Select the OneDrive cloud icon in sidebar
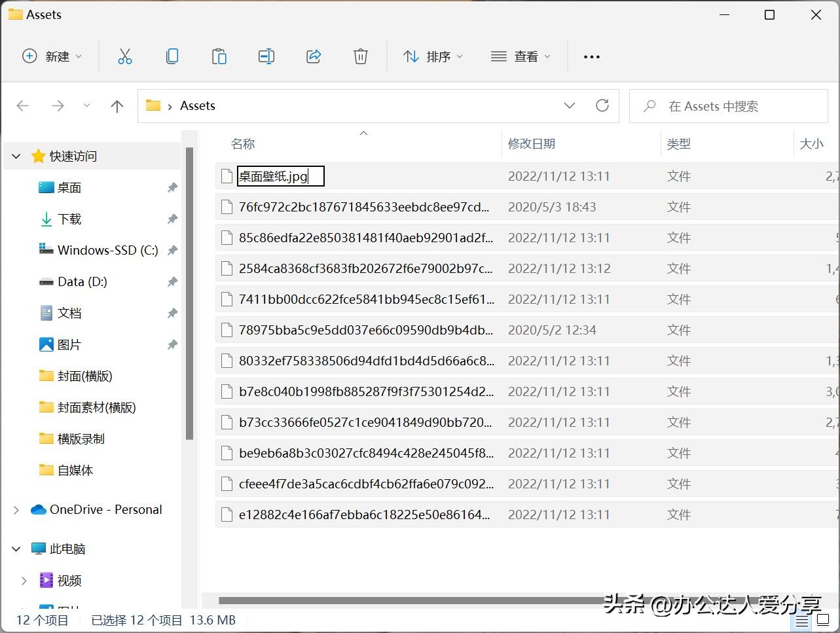 tap(38, 509)
